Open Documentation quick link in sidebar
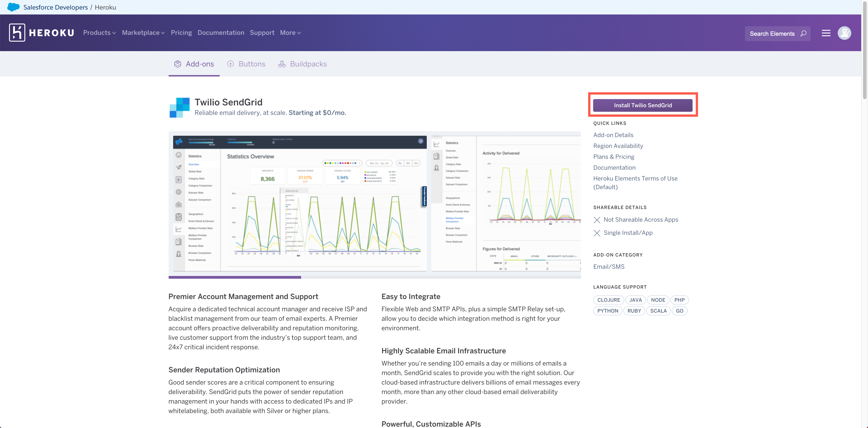Image resolution: width=868 pixels, height=428 pixels. tap(614, 167)
